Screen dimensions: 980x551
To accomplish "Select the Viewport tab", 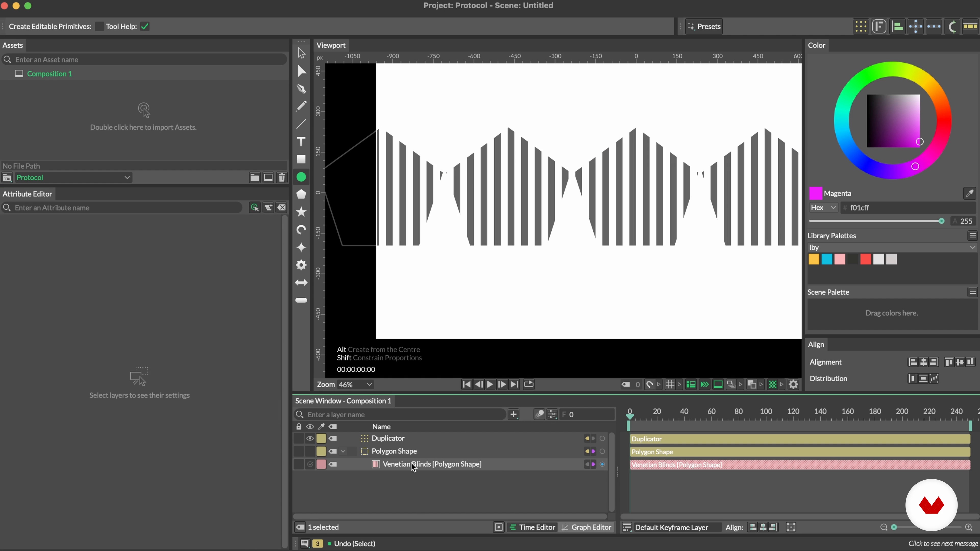I will point(331,45).
